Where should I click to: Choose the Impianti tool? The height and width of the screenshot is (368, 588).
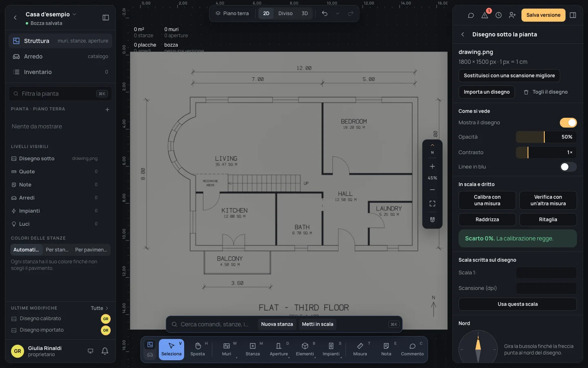point(331,350)
